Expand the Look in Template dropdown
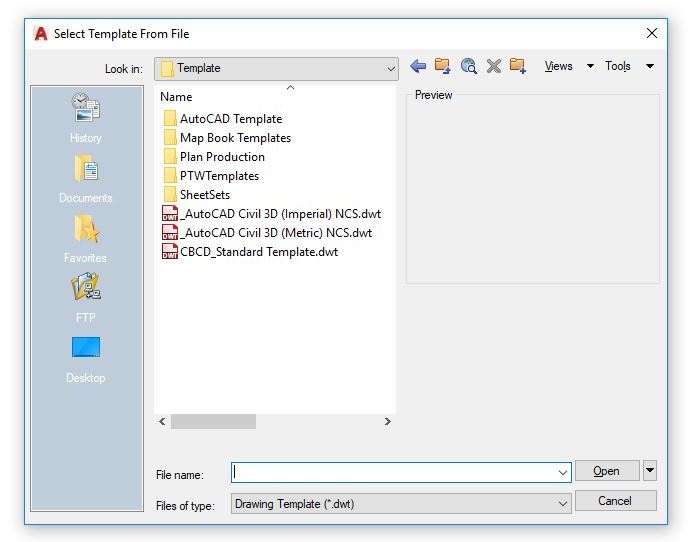 coord(391,69)
